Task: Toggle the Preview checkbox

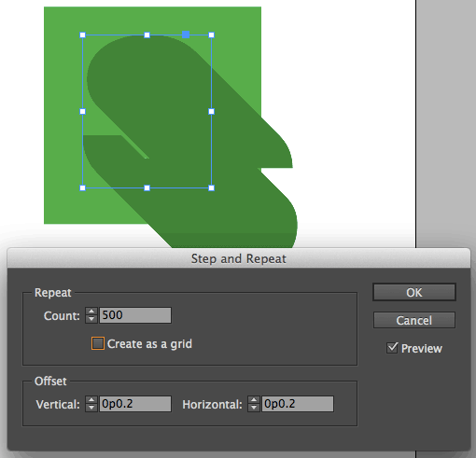Action: pos(392,348)
